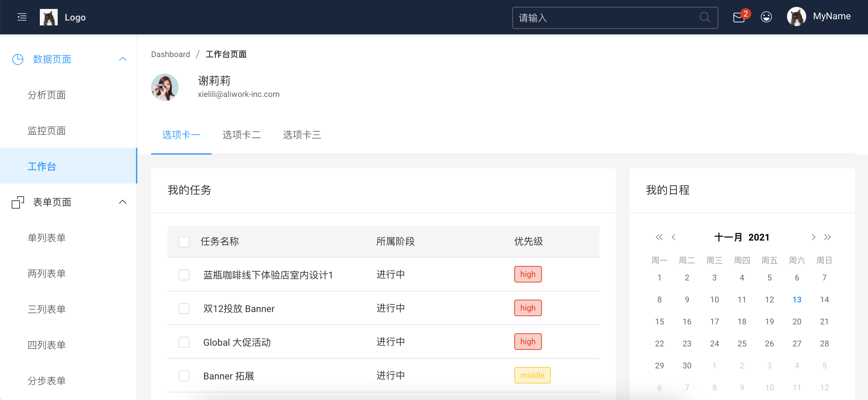The width and height of the screenshot is (868, 400).
Task: Click the hamburger menu collapse icon
Action: pos(22,17)
